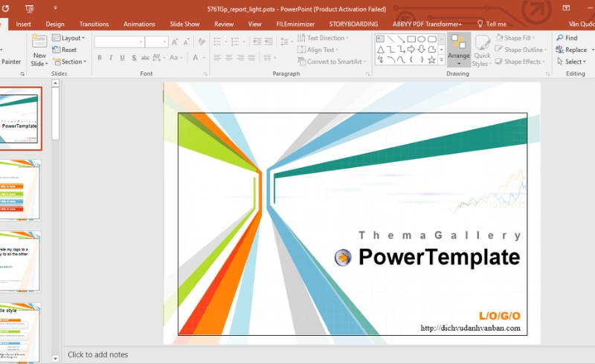Click the New Slide icon
This screenshot has height=364, width=595.
tap(39, 42)
